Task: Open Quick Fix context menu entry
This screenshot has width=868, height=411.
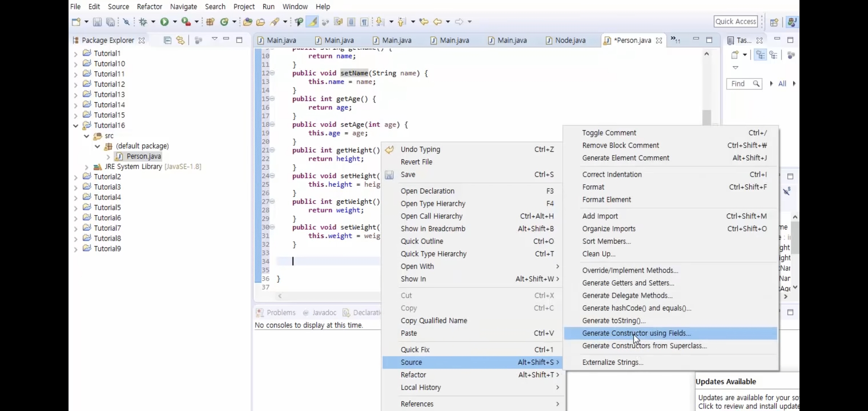Action: coord(472,349)
